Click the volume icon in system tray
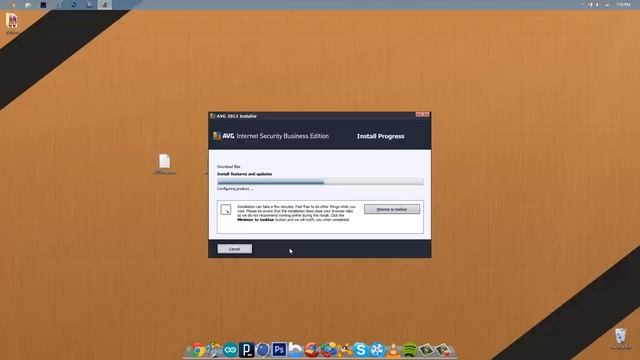The height and width of the screenshot is (360, 640). coord(598,4)
